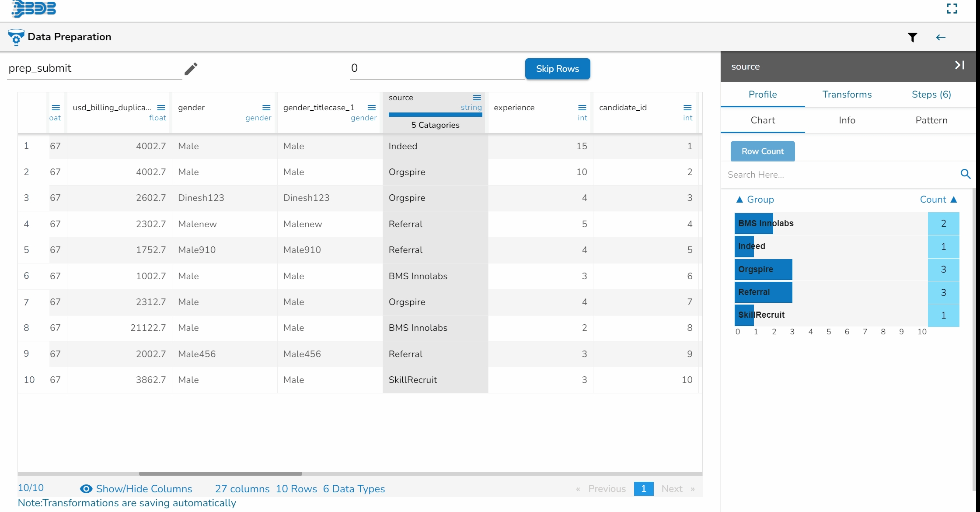Toggle Show/Hide Columns eye
This screenshot has width=980, height=512.
pyautogui.click(x=86, y=489)
